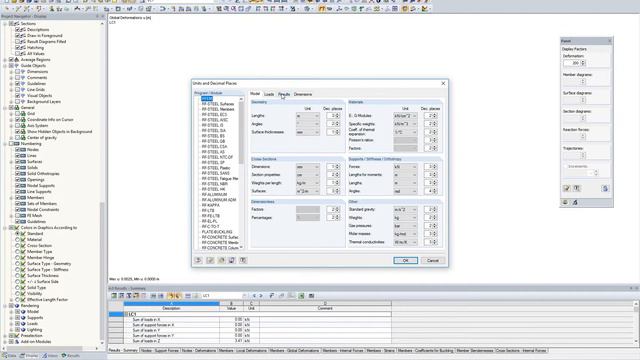Select RF-ALUMINUM in the module list

214,195
